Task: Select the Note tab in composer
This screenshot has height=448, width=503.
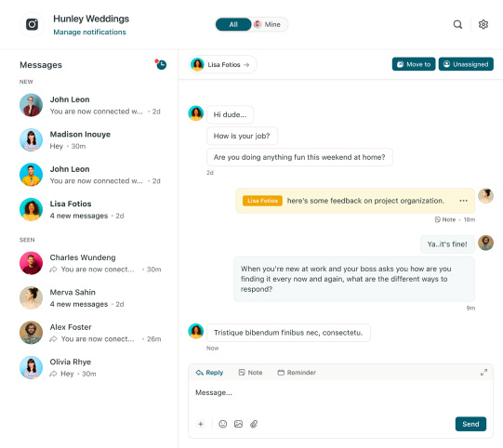Action: 250,373
